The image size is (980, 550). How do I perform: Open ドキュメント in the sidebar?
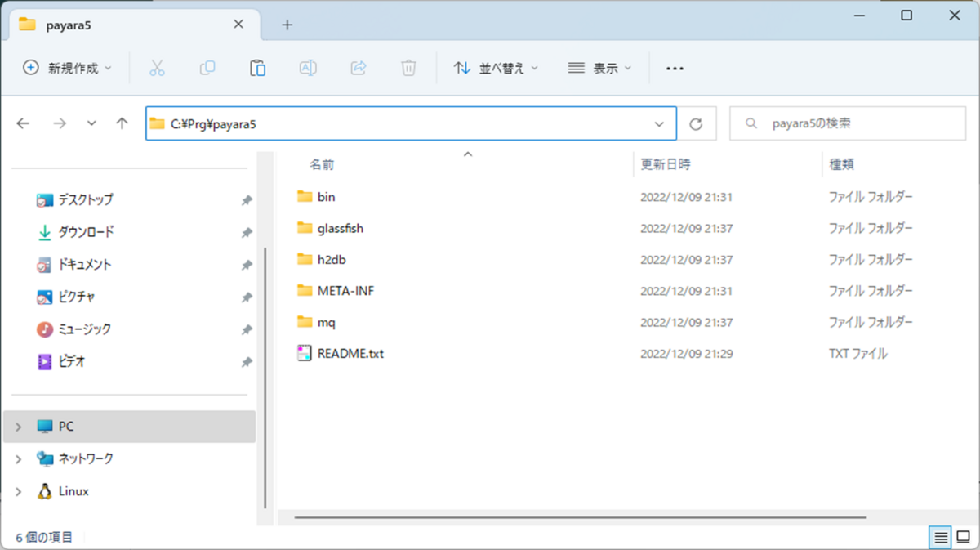(85, 265)
